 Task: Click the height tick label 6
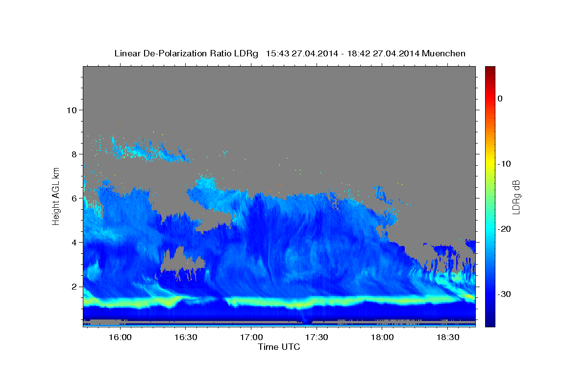click(x=74, y=198)
